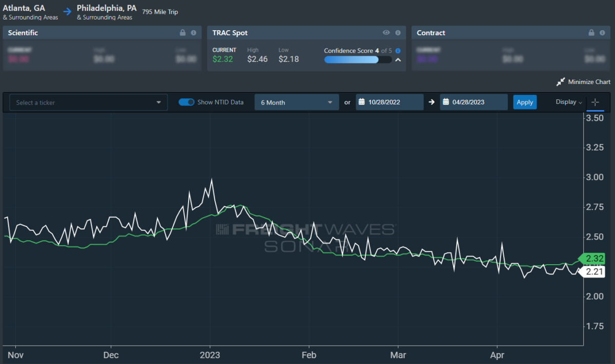Click the lock icon on Scientific panel
Viewport: 615px width, 364px height.
[182, 33]
